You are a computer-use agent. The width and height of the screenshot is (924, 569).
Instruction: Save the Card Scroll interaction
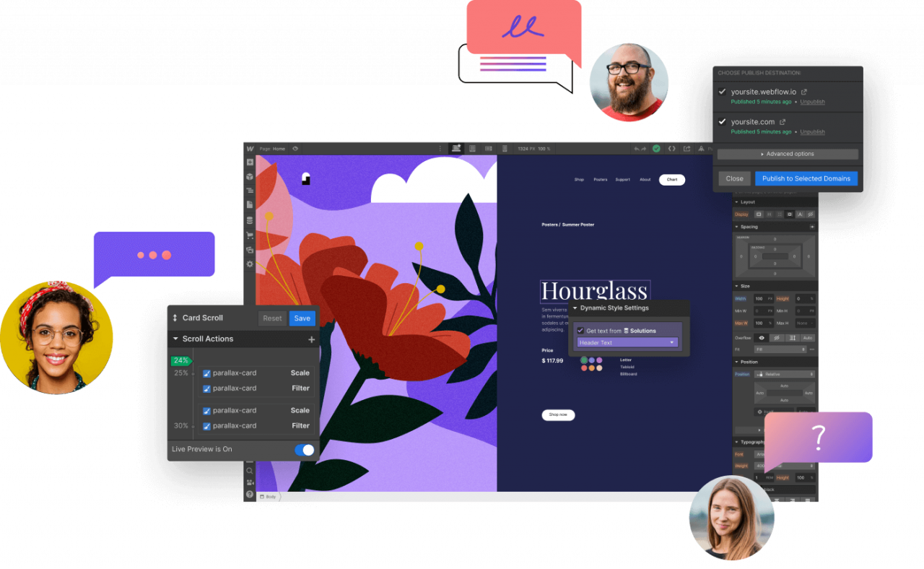[x=302, y=318]
